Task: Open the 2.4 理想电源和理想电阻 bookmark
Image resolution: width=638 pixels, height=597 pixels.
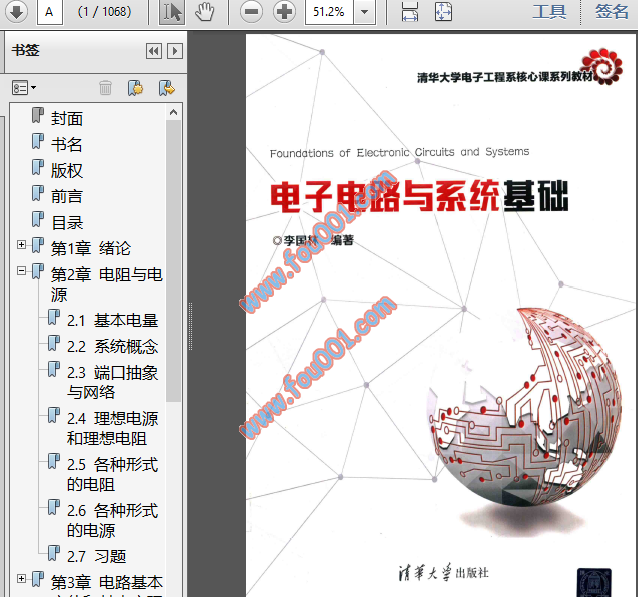Action: click(112, 429)
